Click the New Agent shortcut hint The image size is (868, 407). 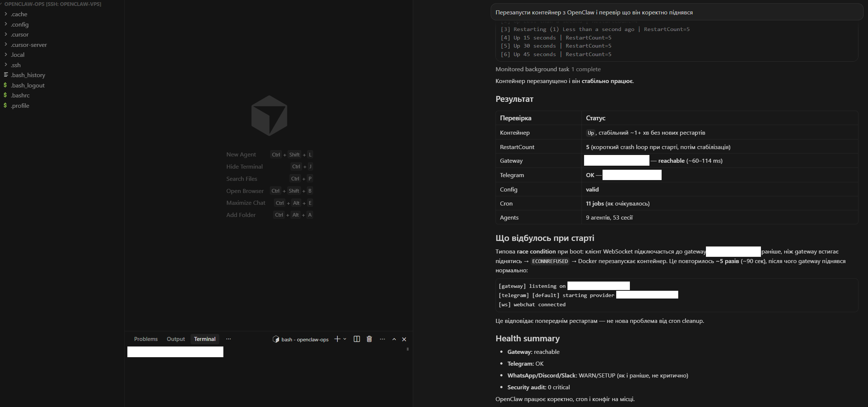[270, 155]
